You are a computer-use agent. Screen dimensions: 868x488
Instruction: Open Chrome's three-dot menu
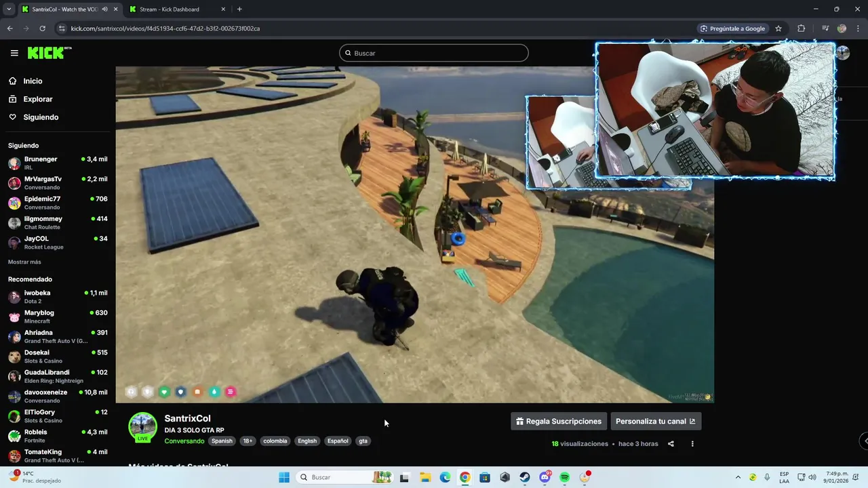(x=858, y=28)
